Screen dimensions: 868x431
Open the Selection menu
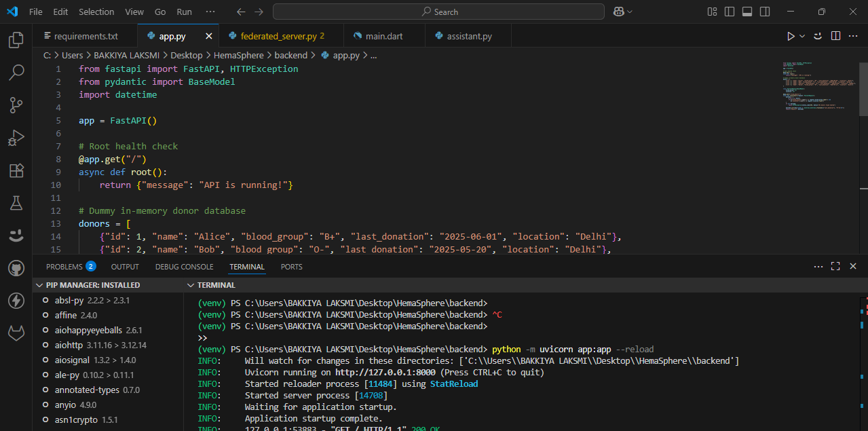coord(96,12)
